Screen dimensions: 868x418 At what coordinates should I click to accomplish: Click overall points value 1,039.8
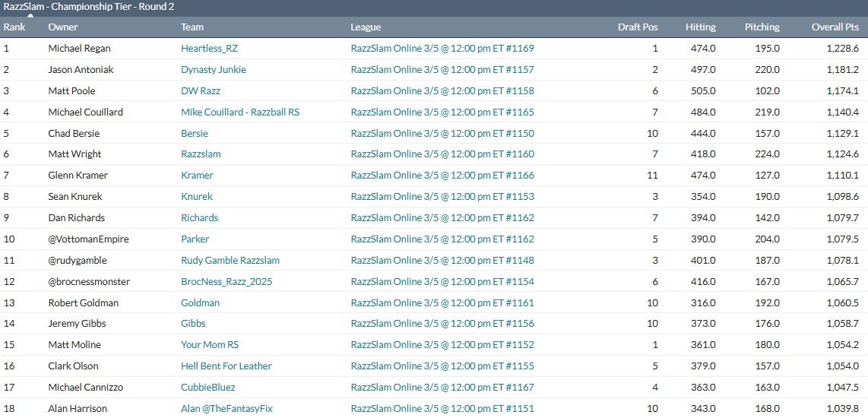point(842,409)
